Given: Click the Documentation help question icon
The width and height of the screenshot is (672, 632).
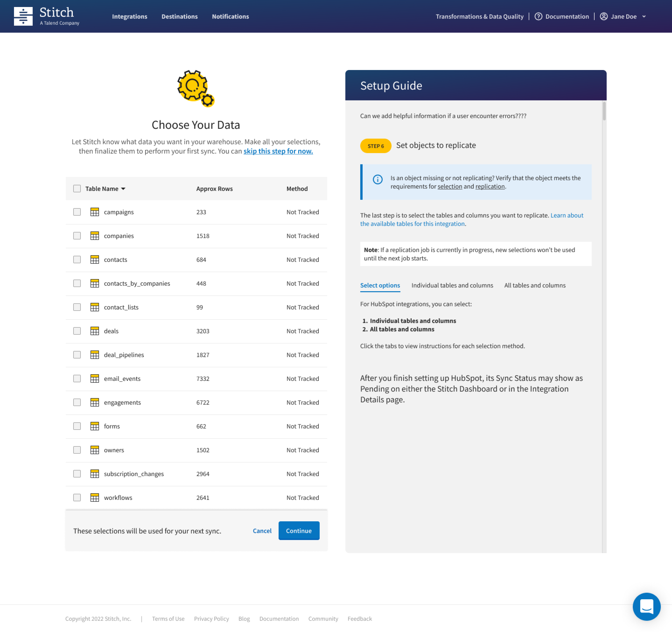Looking at the screenshot, I should (x=538, y=17).
